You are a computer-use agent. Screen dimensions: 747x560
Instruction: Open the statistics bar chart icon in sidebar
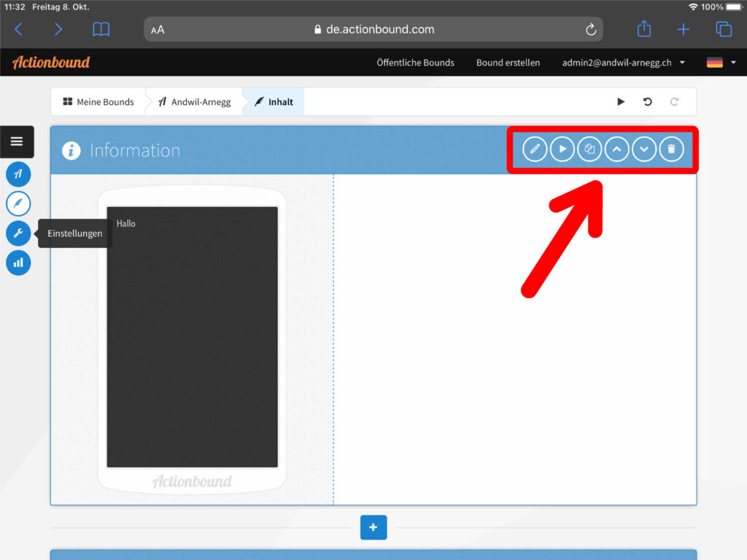18,262
